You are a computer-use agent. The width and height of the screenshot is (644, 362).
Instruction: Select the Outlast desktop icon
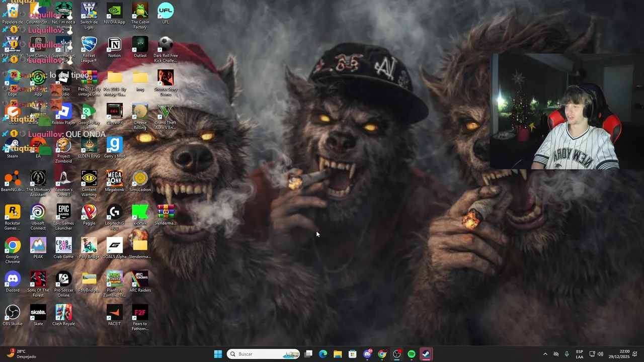pyautogui.click(x=140, y=47)
